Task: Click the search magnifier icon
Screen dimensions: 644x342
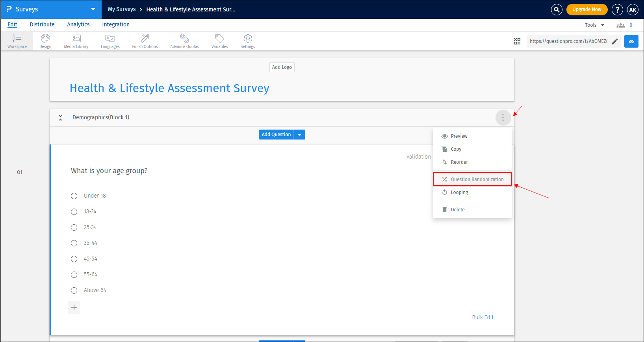Action: click(557, 9)
